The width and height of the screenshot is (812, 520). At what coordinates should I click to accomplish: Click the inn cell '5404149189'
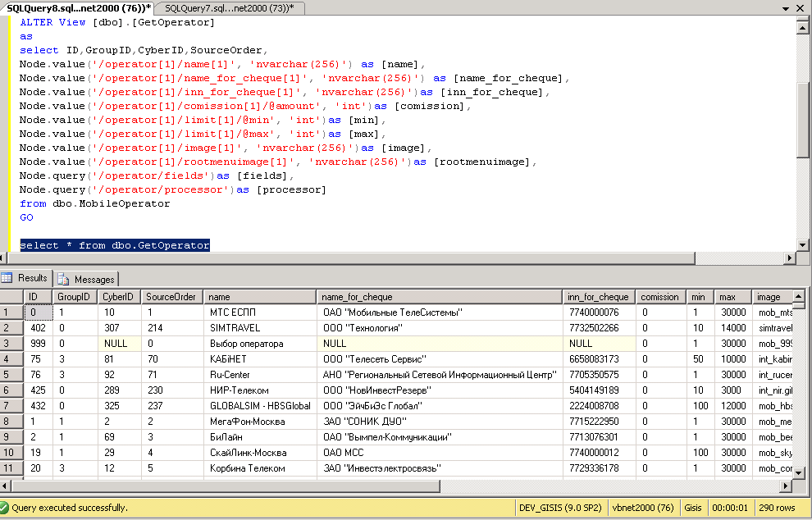coord(599,390)
